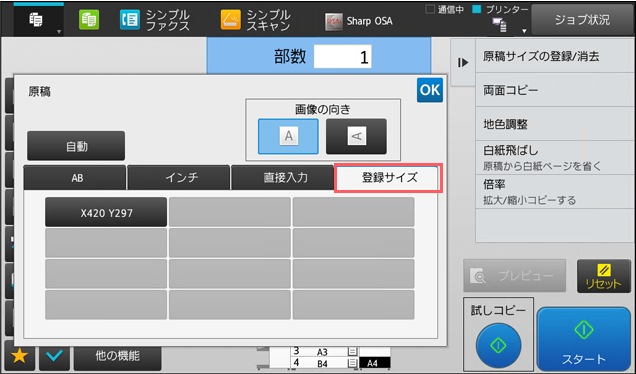
Task: Collapse the action panel arrow
Action: click(463, 62)
